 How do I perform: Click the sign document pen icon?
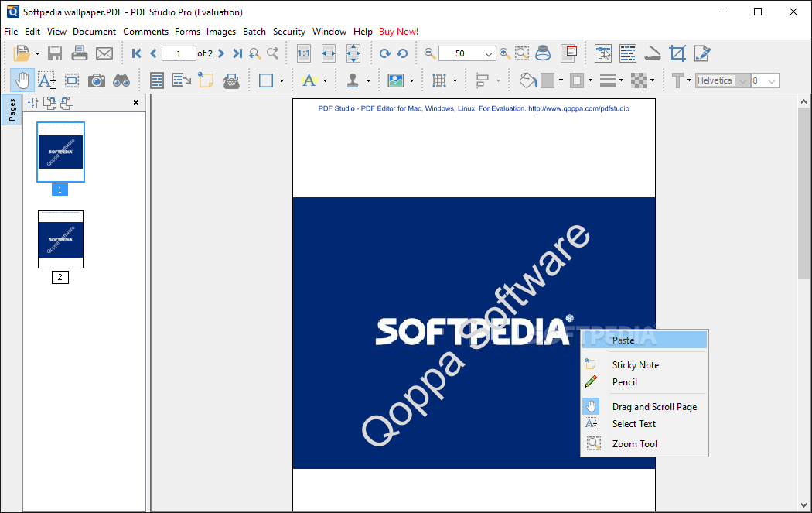point(702,53)
